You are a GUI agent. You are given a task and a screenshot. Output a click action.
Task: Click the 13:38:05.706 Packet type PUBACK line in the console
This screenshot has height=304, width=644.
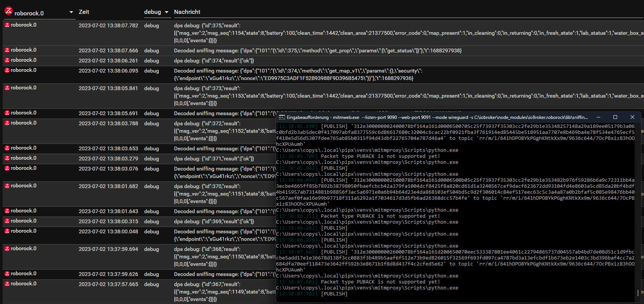tap(359, 156)
